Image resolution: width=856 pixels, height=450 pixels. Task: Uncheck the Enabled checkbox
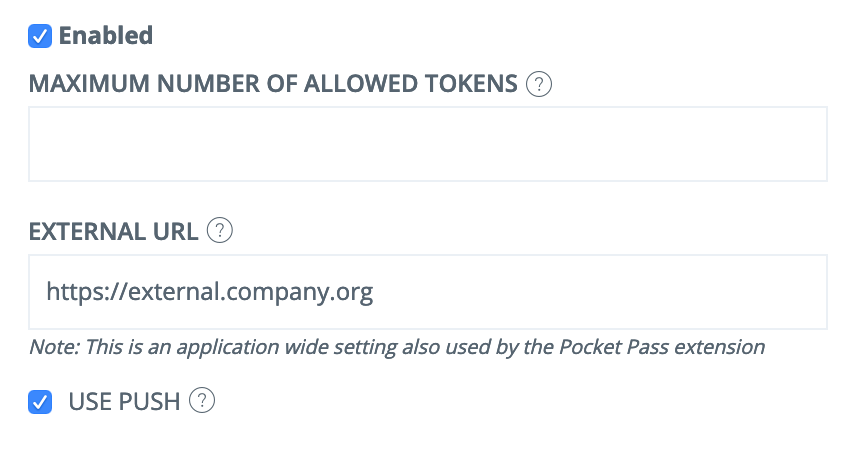(40, 36)
